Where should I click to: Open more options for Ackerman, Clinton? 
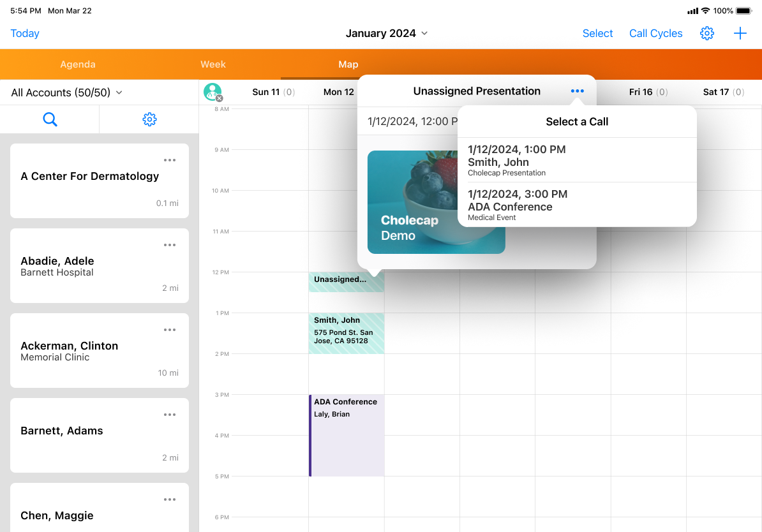pyautogui.click(x=169, y=330)
